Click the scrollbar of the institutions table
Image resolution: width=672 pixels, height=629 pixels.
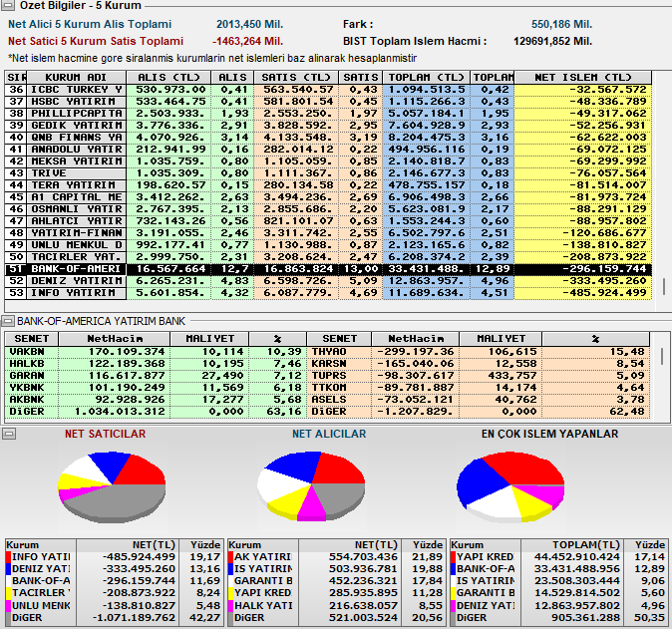(664, 286)
